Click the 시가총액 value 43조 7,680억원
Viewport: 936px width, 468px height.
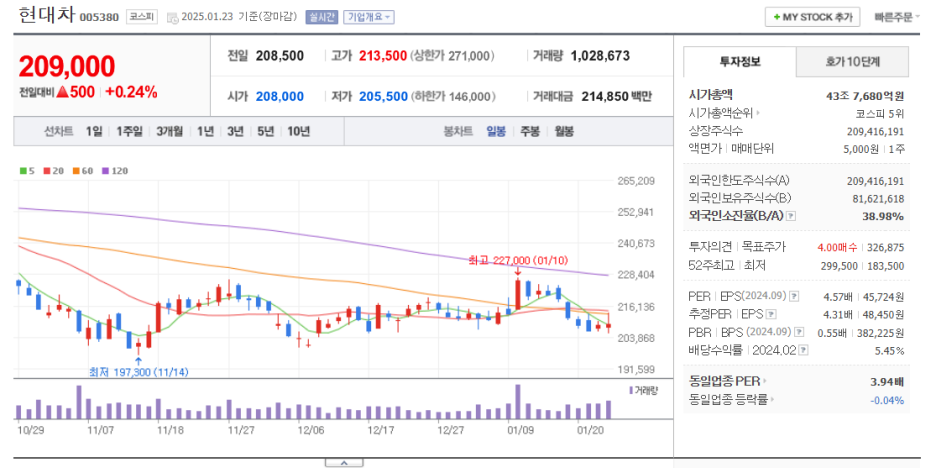pyautogui.click(x=864, y=96)
